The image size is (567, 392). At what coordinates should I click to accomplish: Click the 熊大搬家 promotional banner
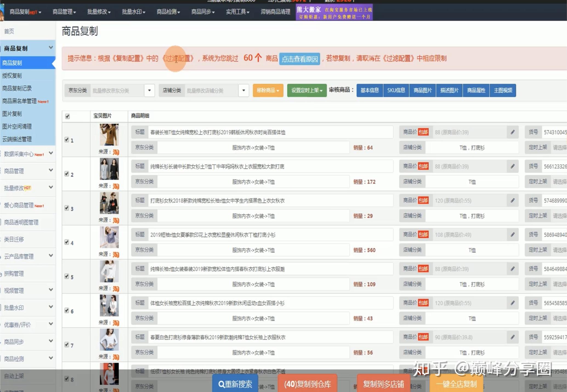(x=334, y=13)
